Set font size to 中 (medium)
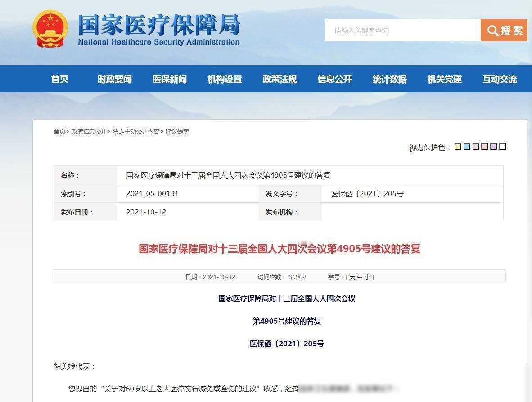This screenshot has height=402, width=532. pos(360,277)
